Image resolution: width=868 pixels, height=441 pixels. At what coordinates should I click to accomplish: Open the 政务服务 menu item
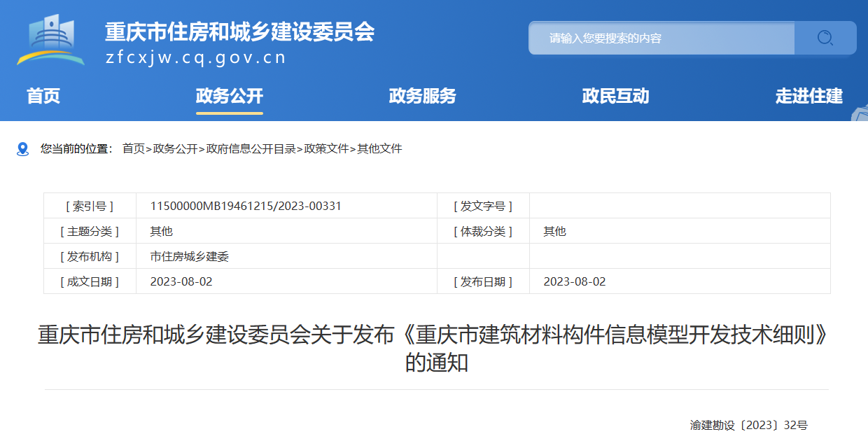coord(421,97)
